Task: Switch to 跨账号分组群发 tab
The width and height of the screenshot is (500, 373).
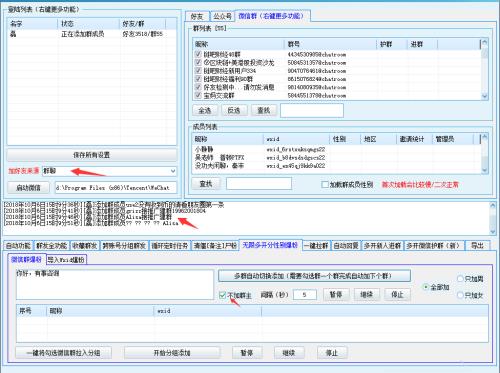Action: [124, 246]
